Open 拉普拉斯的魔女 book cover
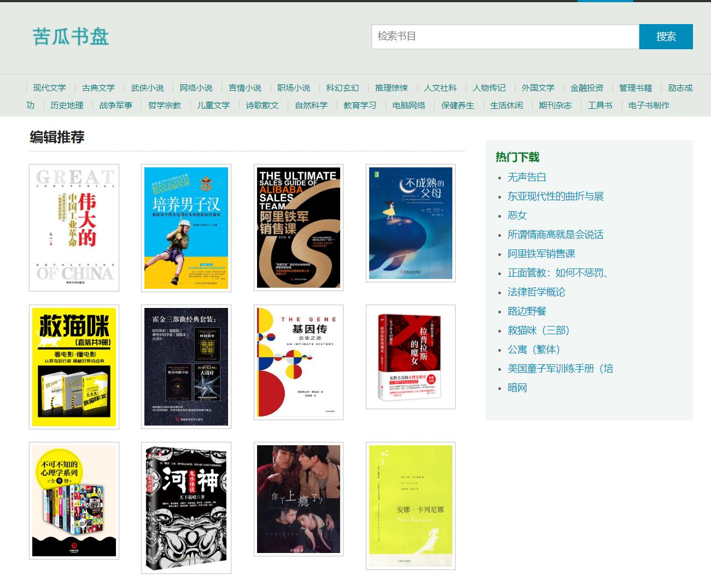The height and width of the screenshot is (588, 711). point(411,357)
